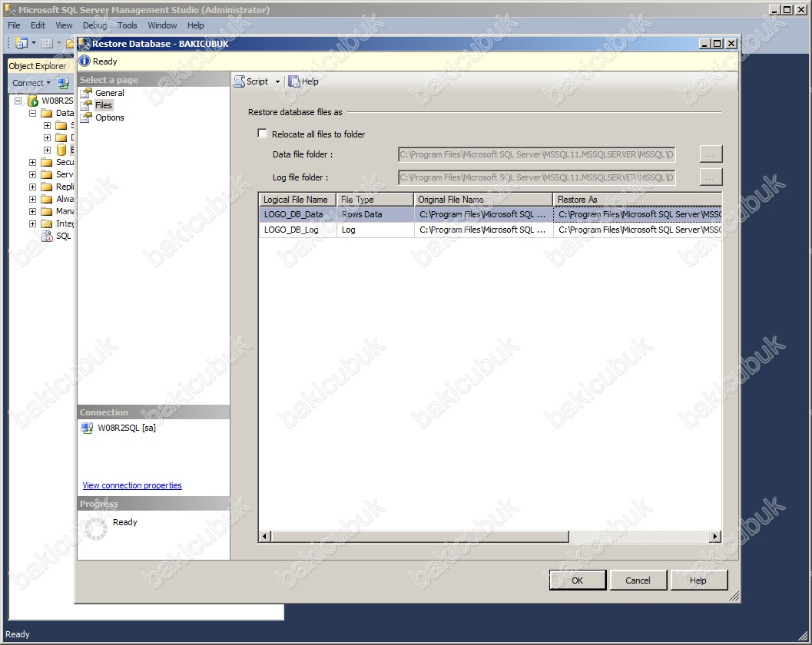The width and height of the screenshot is (812, 645).
Task: Open the Tools menu
Action: [128, 25]
